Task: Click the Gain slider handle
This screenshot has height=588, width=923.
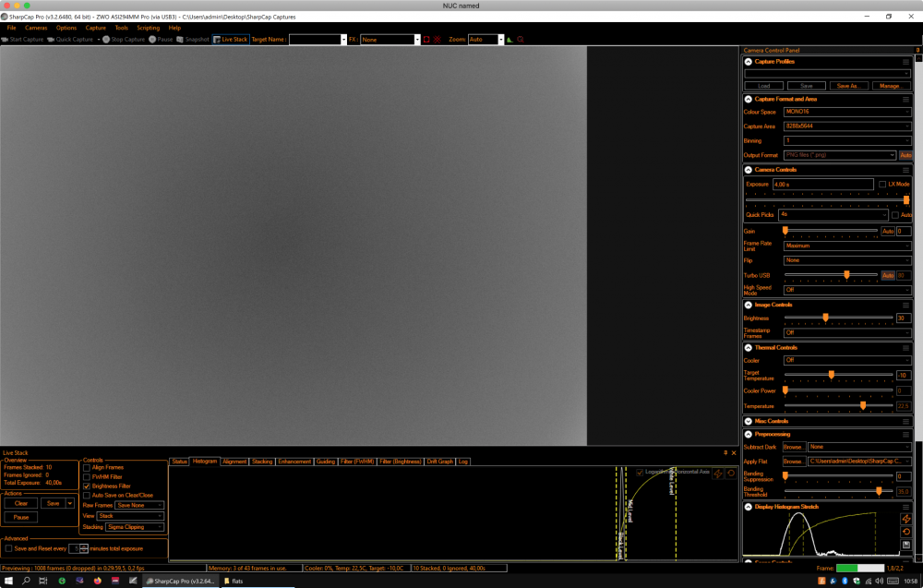Action: pos(785,231)
